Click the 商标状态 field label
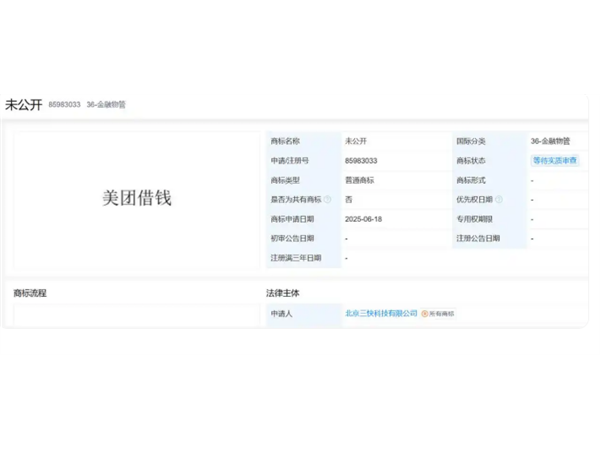Image resolution: width=600 pixels, height=450 pixels. point(471,161)
